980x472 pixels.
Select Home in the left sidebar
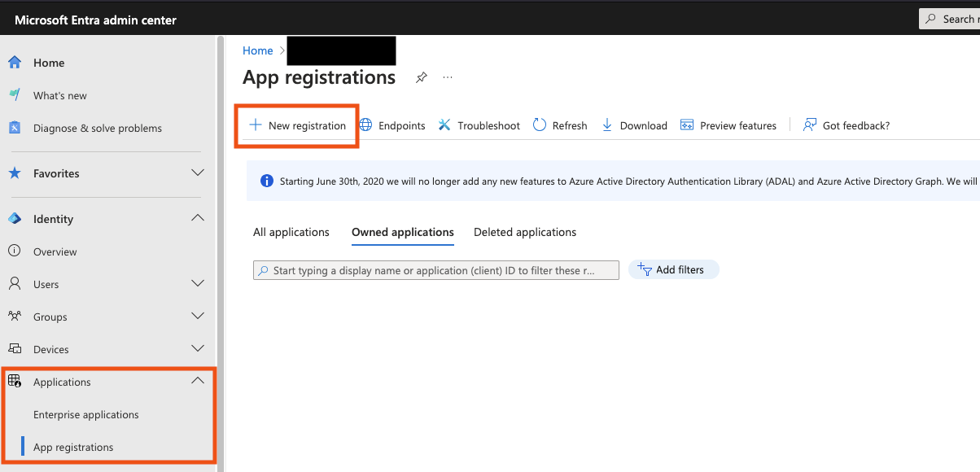(x=48, y=62)
